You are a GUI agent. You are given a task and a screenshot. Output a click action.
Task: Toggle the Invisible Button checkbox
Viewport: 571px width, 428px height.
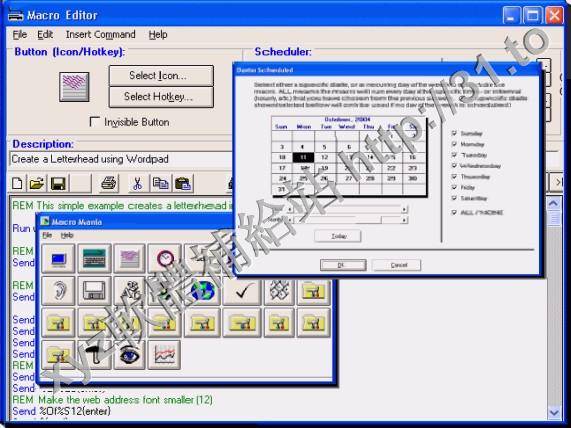[94, 122]
